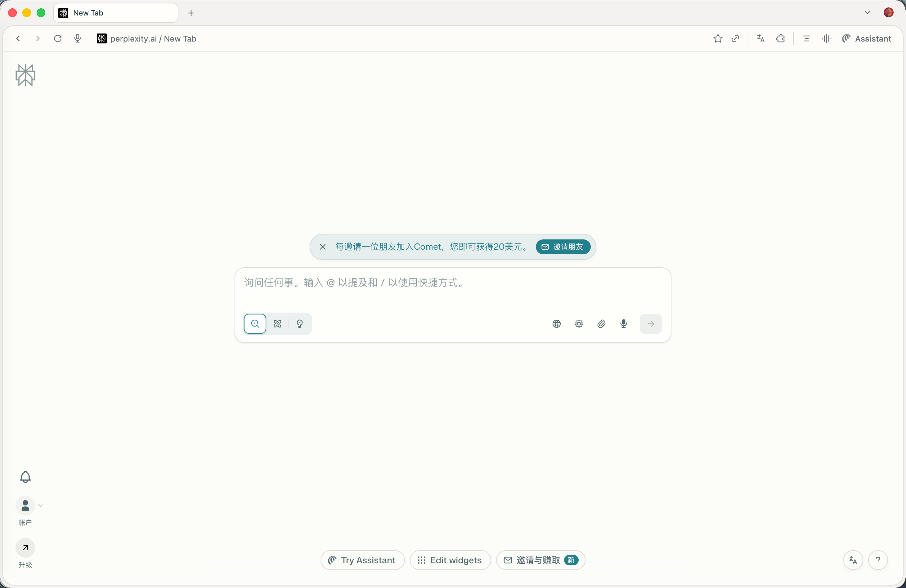Image resolution: width=906 pixels, height=588 pixels.
Task: Select the Search mode toggle
Action: click(x=255, y=324)
